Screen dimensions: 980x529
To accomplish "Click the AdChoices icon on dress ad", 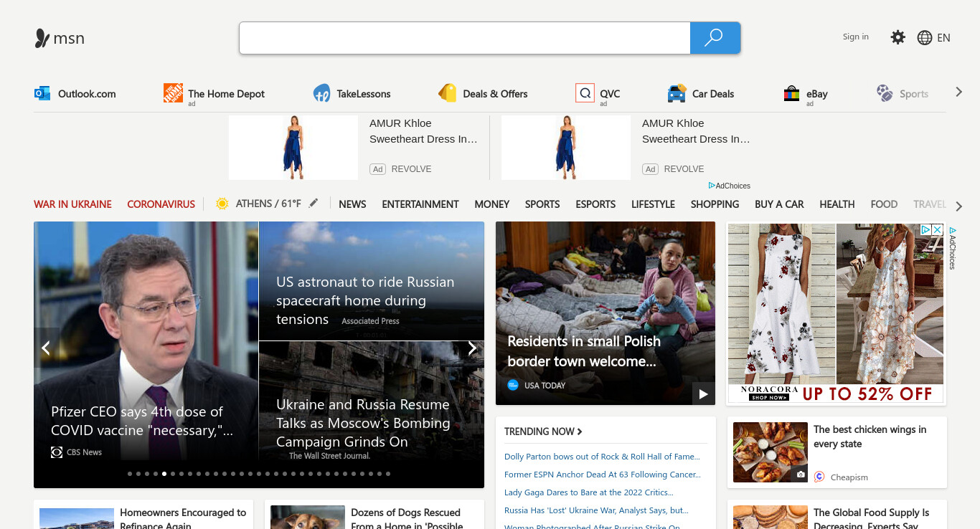I will [x=925, y=230].
